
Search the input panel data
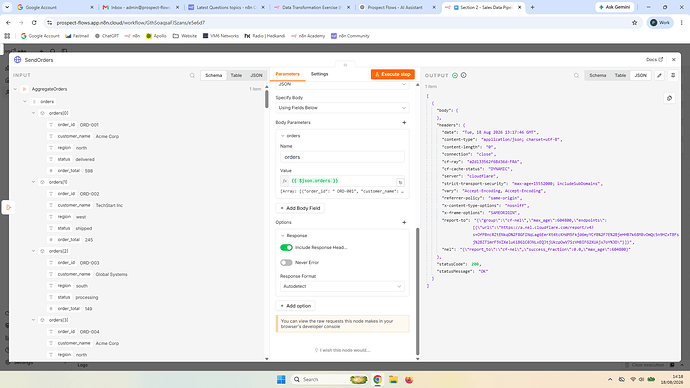(x=192, y=75)
